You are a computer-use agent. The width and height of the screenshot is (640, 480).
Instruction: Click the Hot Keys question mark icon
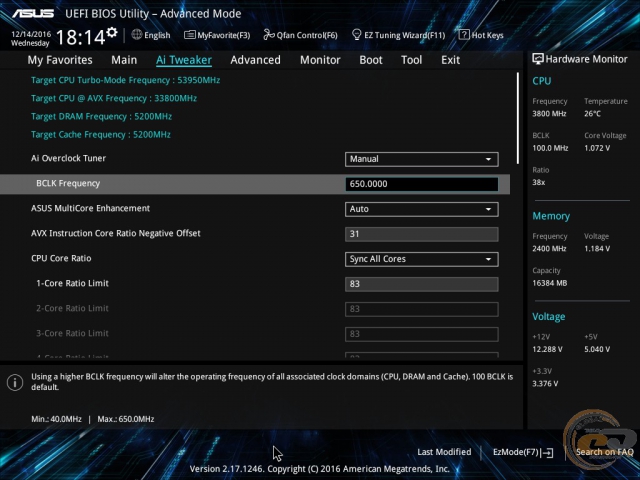coord(464,35)
